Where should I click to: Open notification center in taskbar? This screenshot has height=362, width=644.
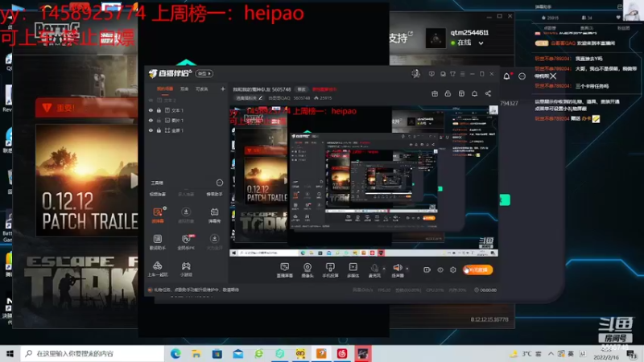pyautogui.click(x=631, y=353)
